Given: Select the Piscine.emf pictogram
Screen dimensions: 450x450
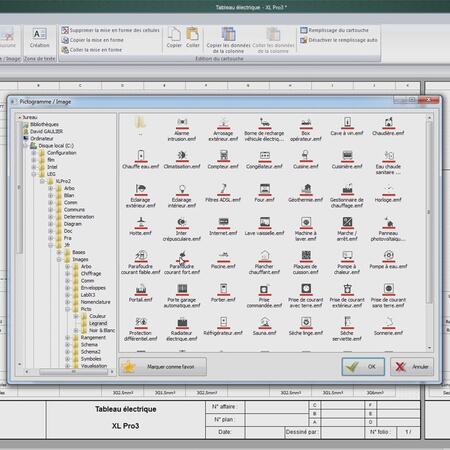Looking at the screenshot, I should (x=223, y=260).
